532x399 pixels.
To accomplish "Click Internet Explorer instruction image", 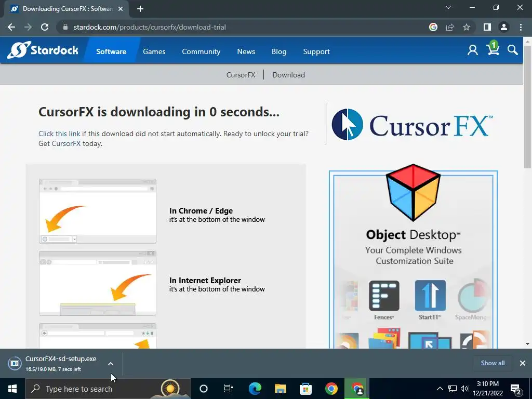I will 97,283.
